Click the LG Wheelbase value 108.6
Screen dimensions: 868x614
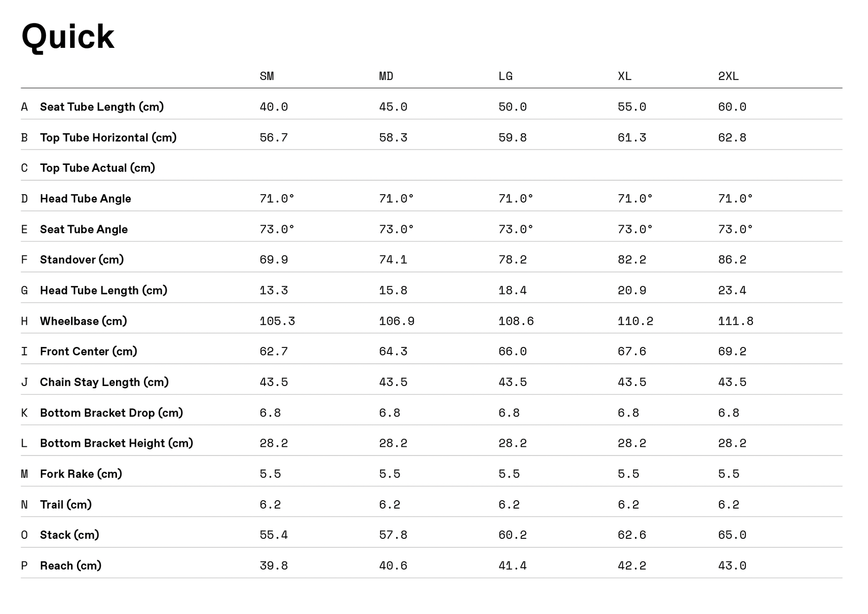(x=516, y=321)
